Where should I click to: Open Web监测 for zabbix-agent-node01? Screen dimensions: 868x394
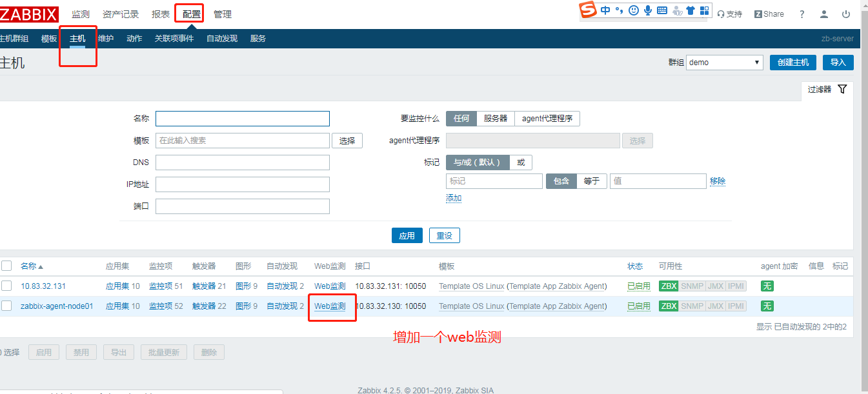330,306
